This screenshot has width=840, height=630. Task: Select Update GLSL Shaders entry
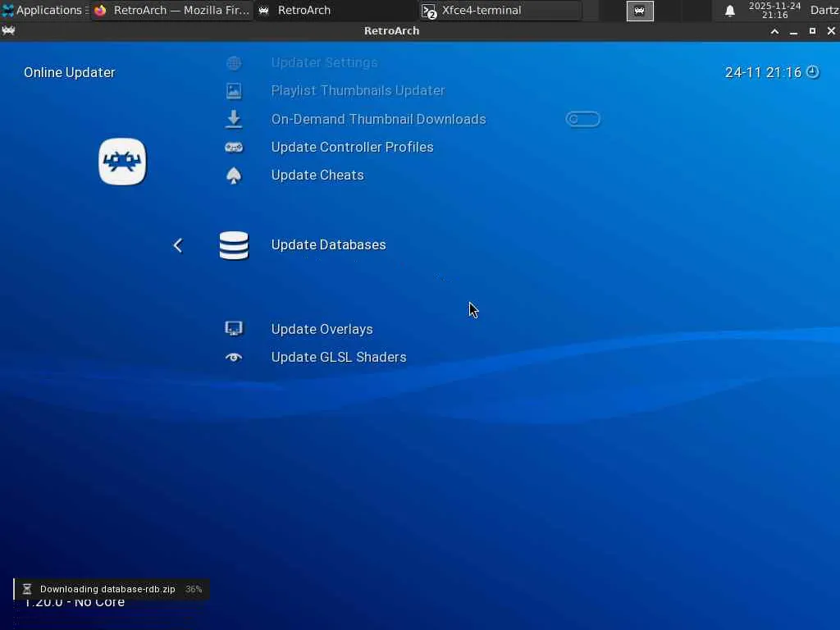tap(339, 358)
